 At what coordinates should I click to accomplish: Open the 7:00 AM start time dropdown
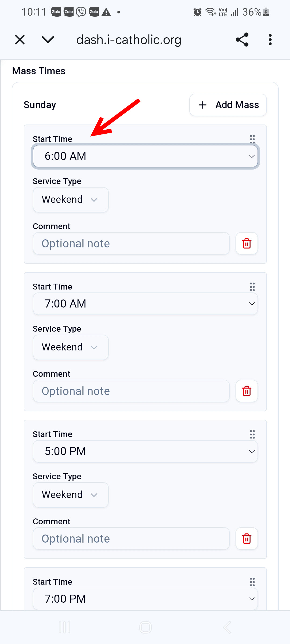coord(145,304)
